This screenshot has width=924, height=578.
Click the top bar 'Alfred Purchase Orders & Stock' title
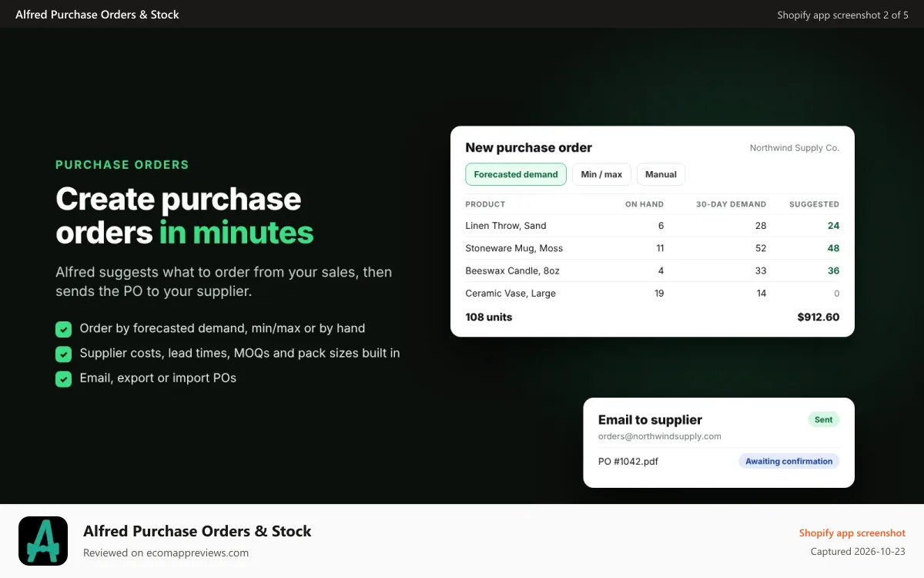click(x=97, y=14)
